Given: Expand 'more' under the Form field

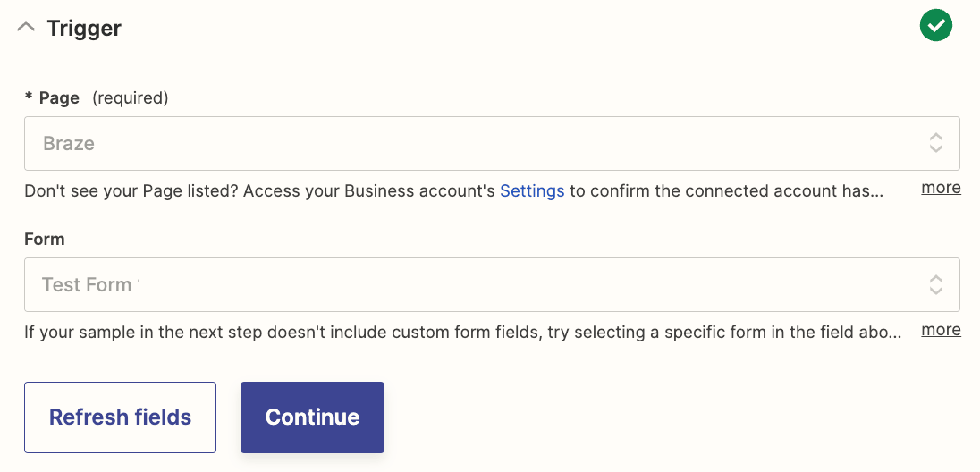Looking at the screenshot, I should (941, 330).
